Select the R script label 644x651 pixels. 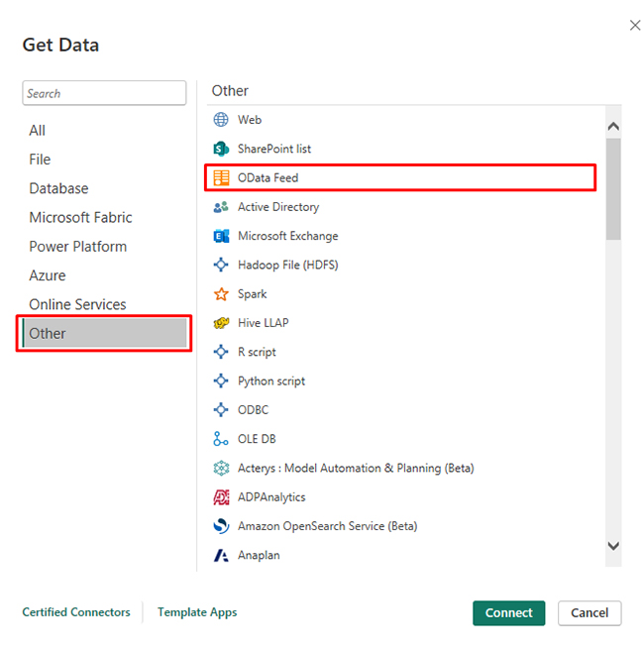coord(257,352)
